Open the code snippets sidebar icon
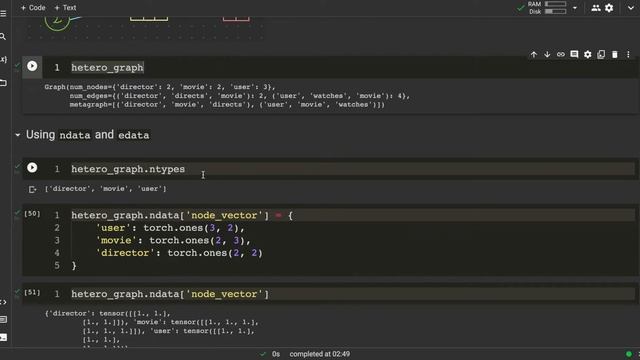This screenshot has width=640, height=360. pyautogui.click(x=3, y=302)
